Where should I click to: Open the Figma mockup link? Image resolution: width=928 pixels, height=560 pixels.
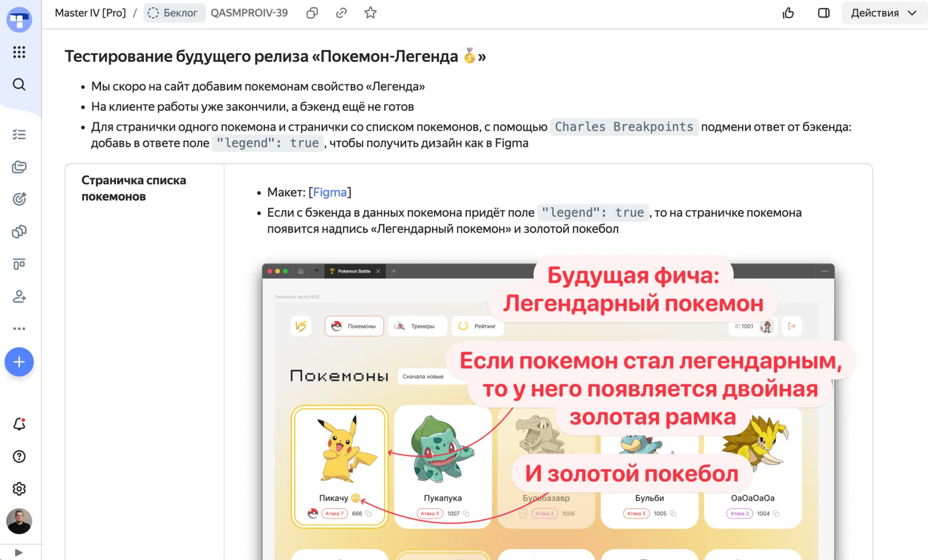(330, 192)
